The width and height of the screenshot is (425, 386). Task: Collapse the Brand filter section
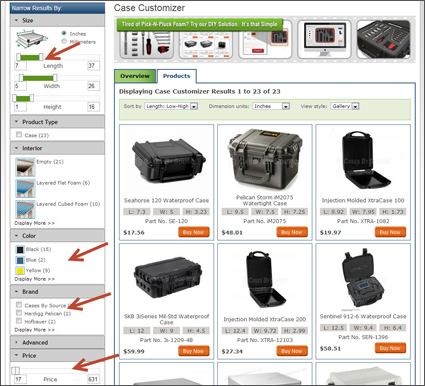click(57, 291)
